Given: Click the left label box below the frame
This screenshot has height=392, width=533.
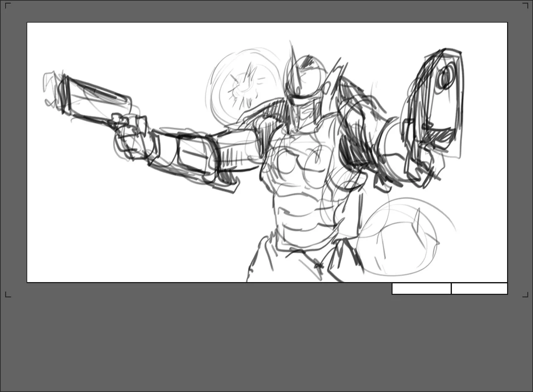Looking at the screenshot, I should coord(421,289).
